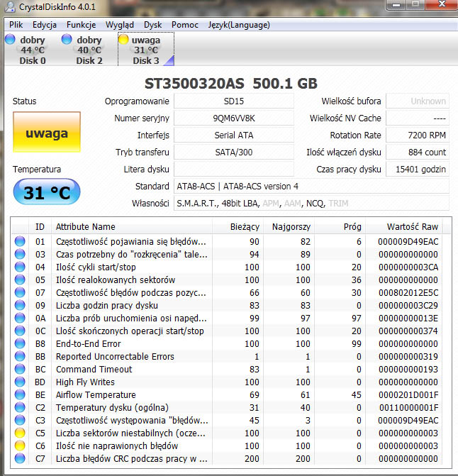Click the empty Litera dysku field

[x=233, y=169]
